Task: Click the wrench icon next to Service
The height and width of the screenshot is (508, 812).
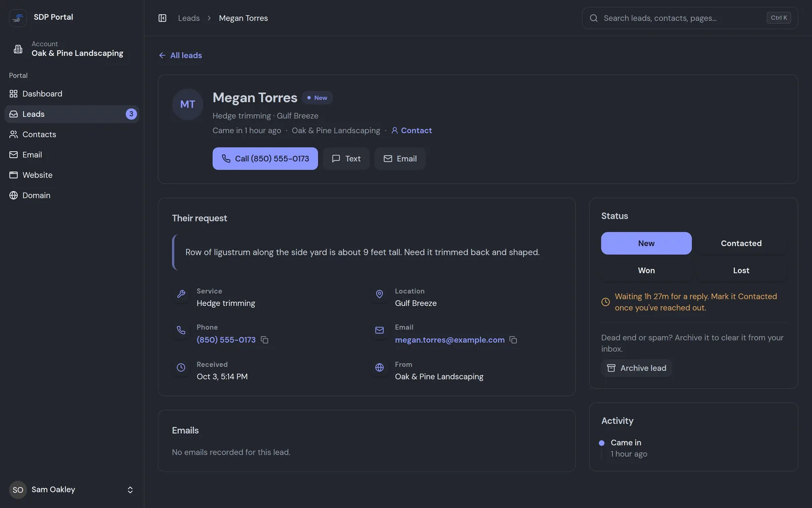Action: click(x=181, y=294)
